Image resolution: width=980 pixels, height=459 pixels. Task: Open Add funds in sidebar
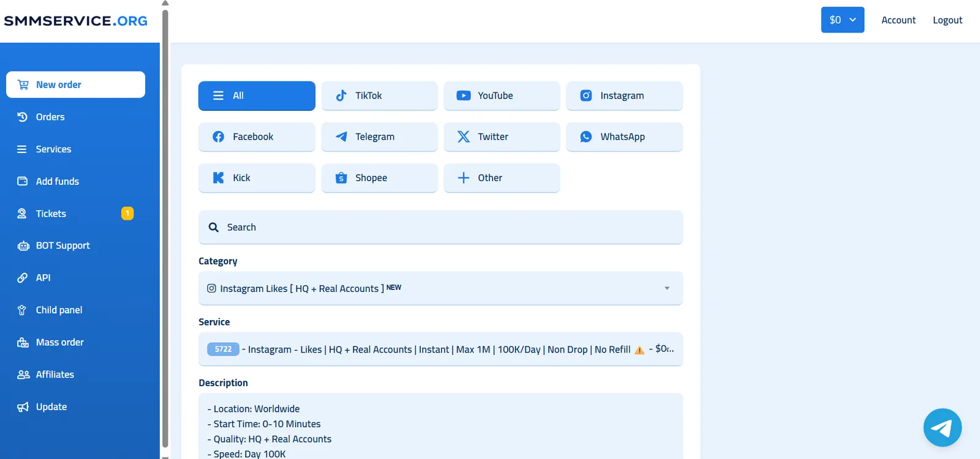[75, 181]
